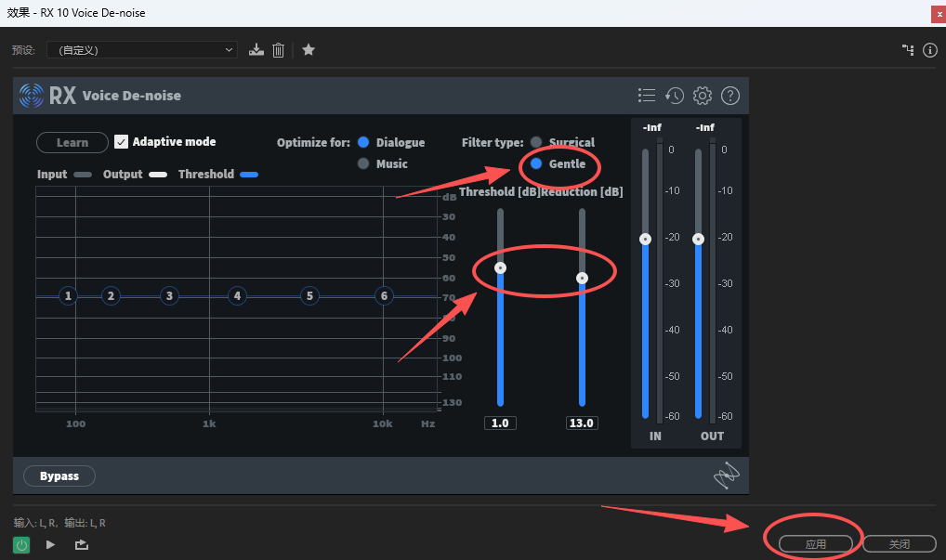Click the IN gain slider handle

click(645, 240)
